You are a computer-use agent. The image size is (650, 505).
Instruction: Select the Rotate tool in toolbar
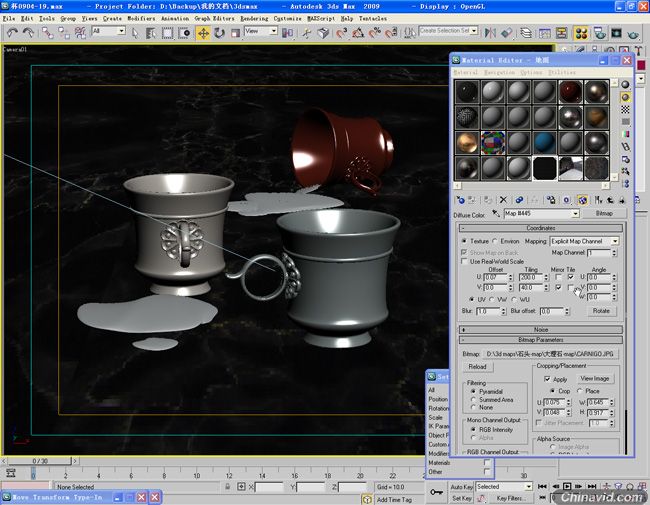click(219, 33)
